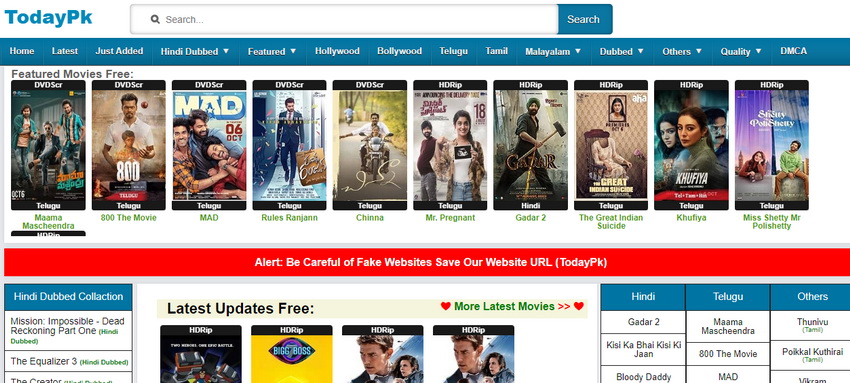Open the 800 The Movie poster
Image resolution: width=850 pixels, height=383 pixels.
pyautogui.click(x=128, y=145)
